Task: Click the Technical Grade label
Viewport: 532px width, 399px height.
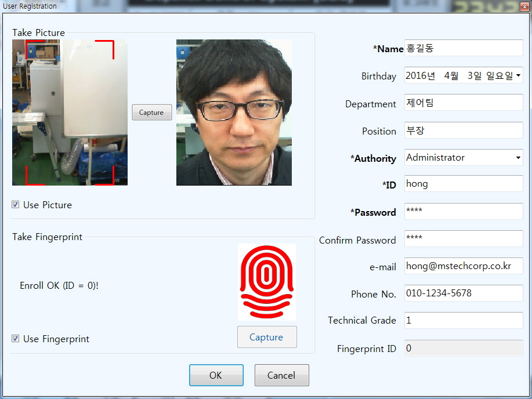Action: pyautogui.click(x=362, y=320)
